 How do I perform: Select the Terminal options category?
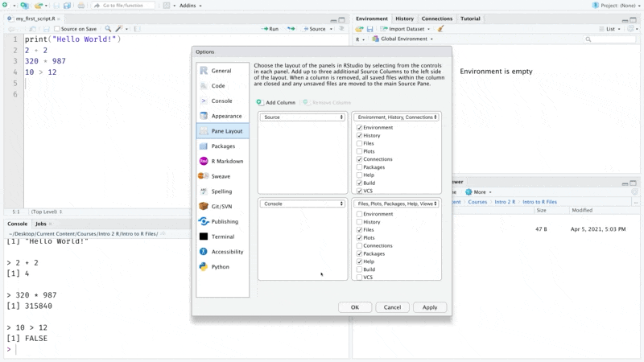point(222,237)
